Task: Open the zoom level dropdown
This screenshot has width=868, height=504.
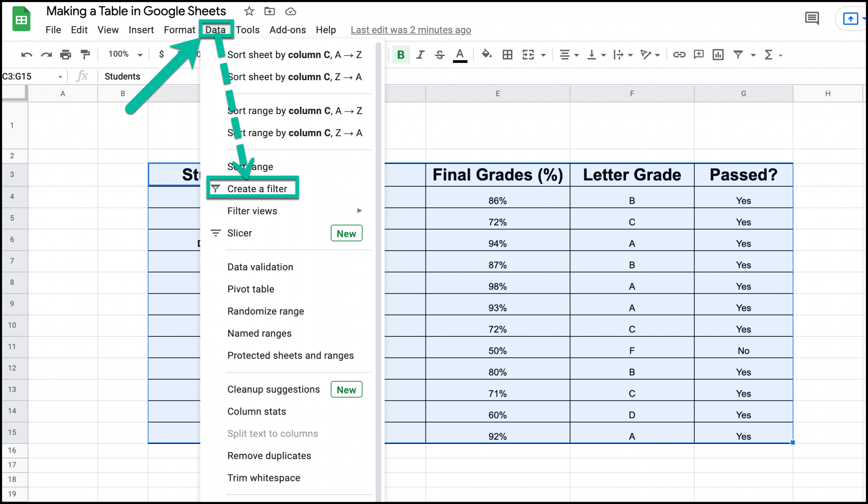Action: click(x=123, y=54)
